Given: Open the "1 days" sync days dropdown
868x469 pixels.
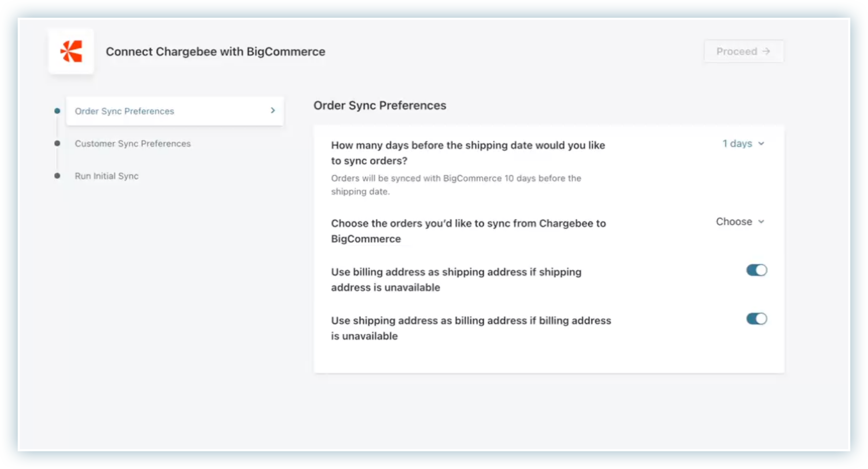Looking at the screenshot, I should 737,144.
